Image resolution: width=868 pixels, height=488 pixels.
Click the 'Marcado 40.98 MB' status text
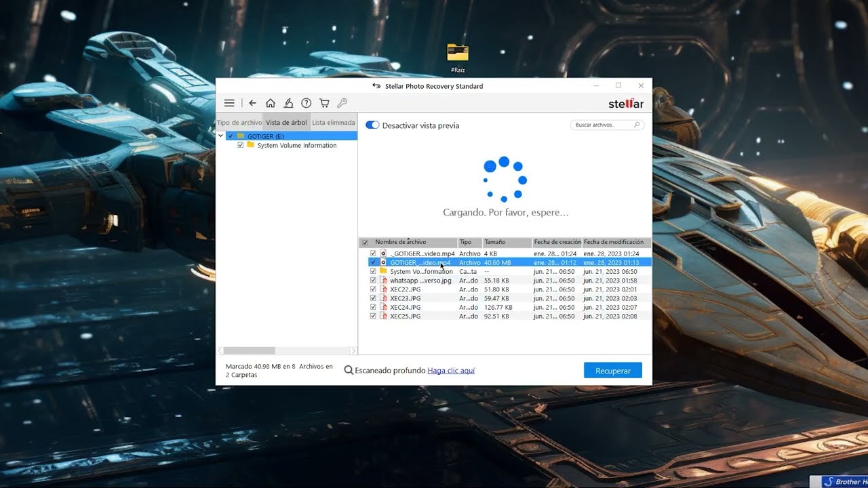(x=279, y=370)
